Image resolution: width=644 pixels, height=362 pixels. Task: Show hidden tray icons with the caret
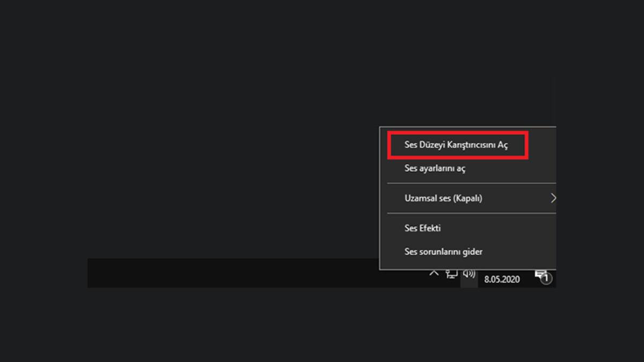434,274
